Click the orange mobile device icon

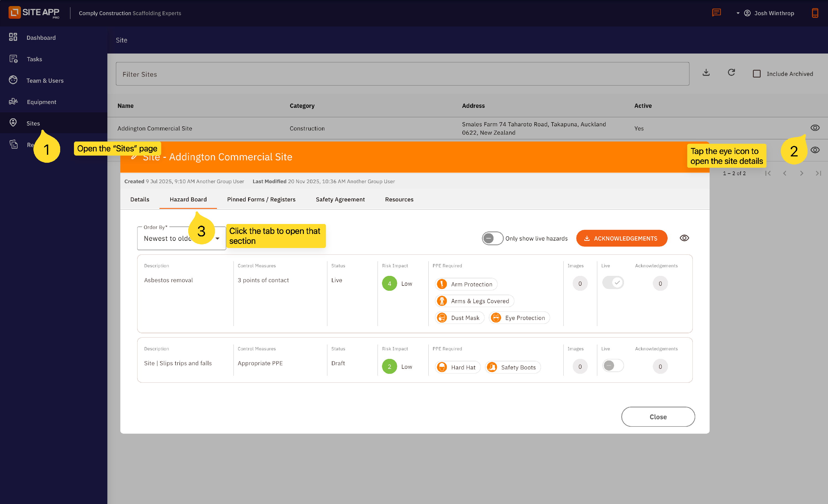[815, 13]
